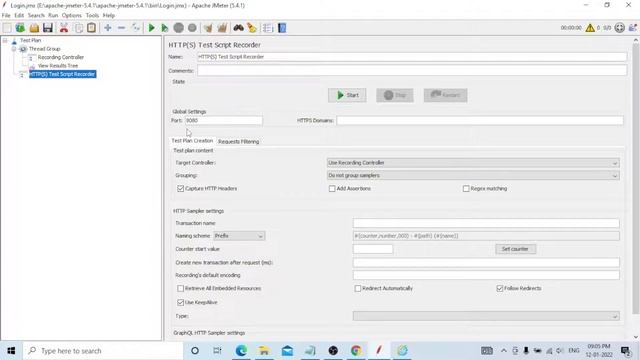Open the Help book icon

click(x=282, y=28)
